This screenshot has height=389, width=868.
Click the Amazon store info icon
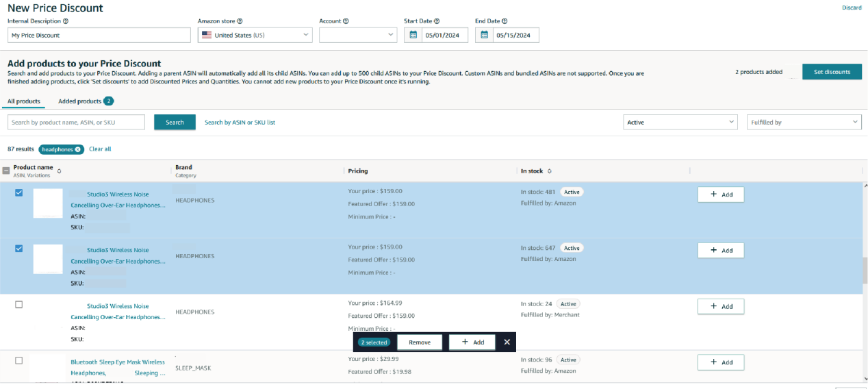point(240,21)
